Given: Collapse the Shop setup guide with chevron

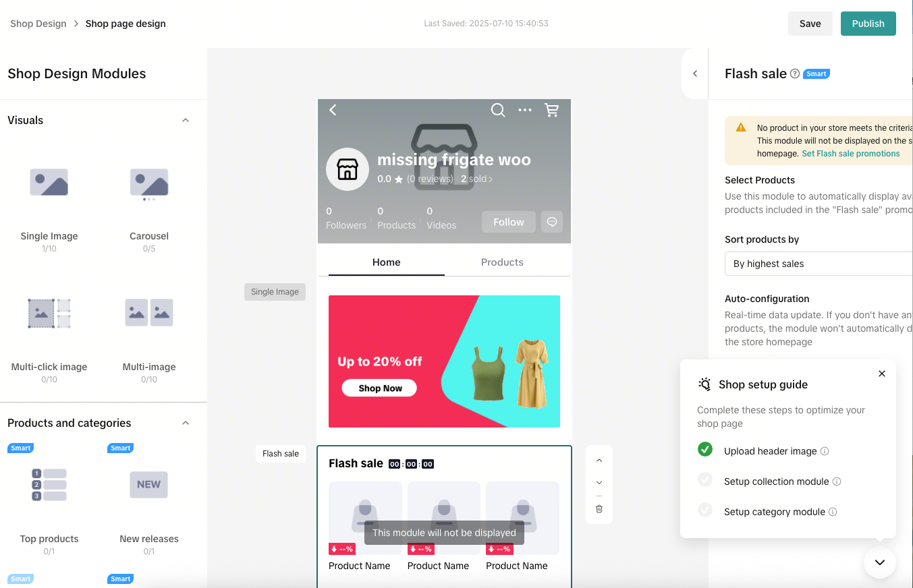Looking at the screenshot, I should click(x=879, y=562).
